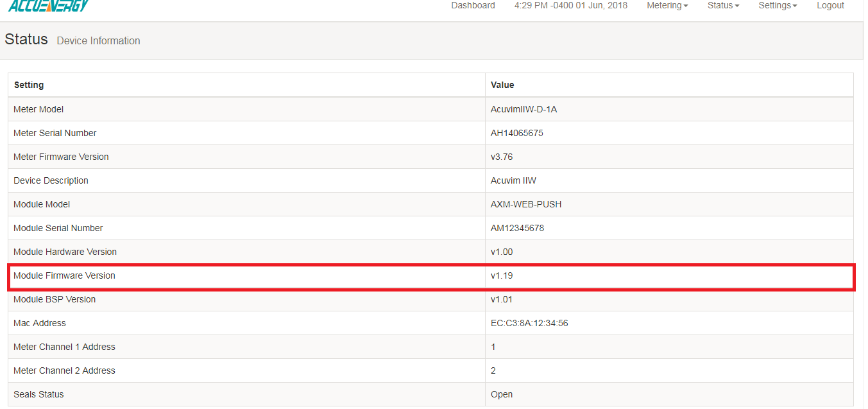The image size is (868, 409).
Task: Click the Mac Address value
Action: point(529,323)
